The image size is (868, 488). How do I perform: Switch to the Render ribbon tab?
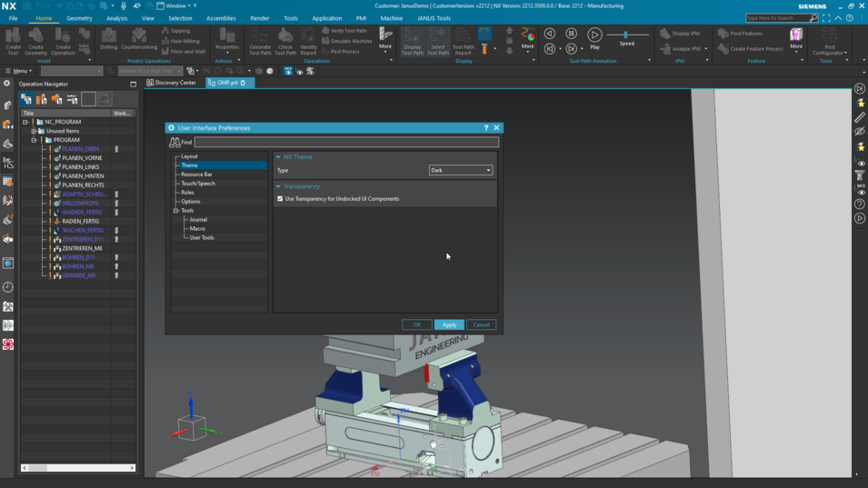coord(260,18)
